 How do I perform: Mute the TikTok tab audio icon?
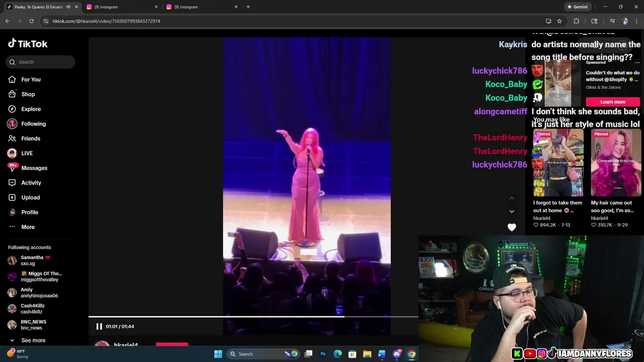(x=68, y=7)
